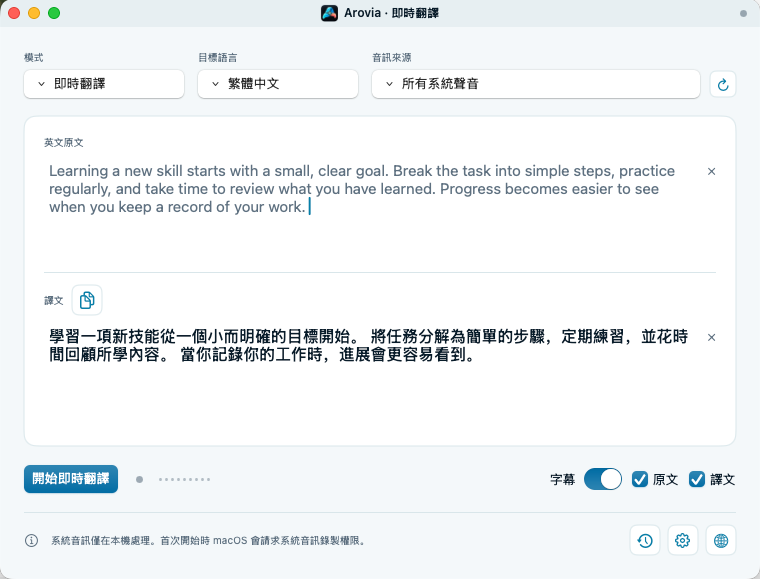Click the window title Arovia · 即時翻譯
The image size is (760, 579).
pos(391,13)
